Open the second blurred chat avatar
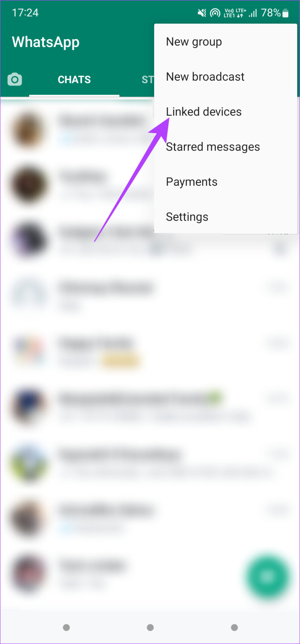The width and height of the screenshot is (300, 644). (29, 185)
